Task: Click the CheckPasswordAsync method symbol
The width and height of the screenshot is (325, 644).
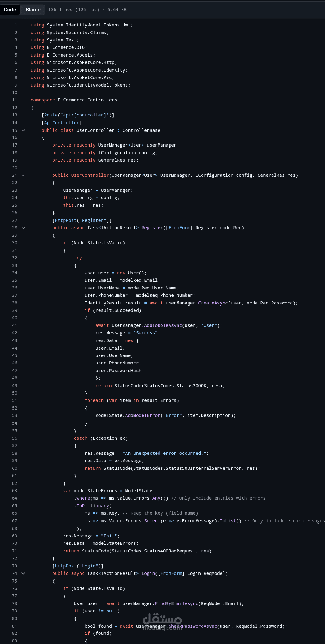Action: [x=193, y=626]
